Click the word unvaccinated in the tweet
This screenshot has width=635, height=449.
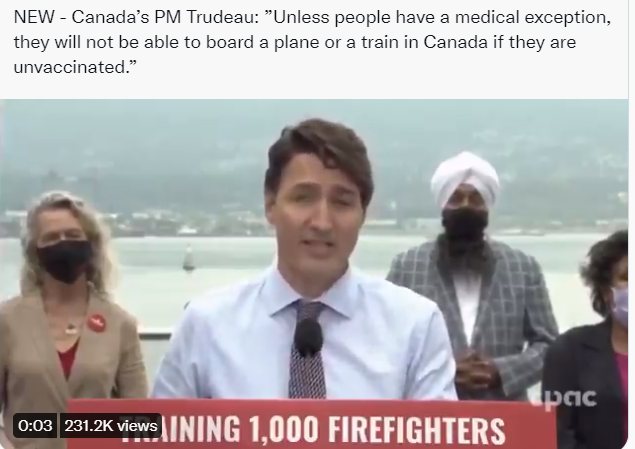[x=70, y=67]
